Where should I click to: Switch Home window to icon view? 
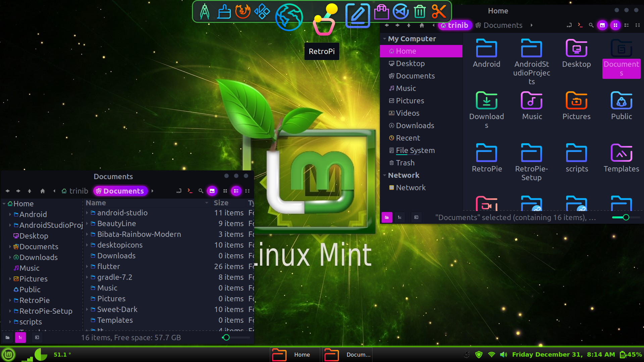pyautogui.click(x=615, y=25)
